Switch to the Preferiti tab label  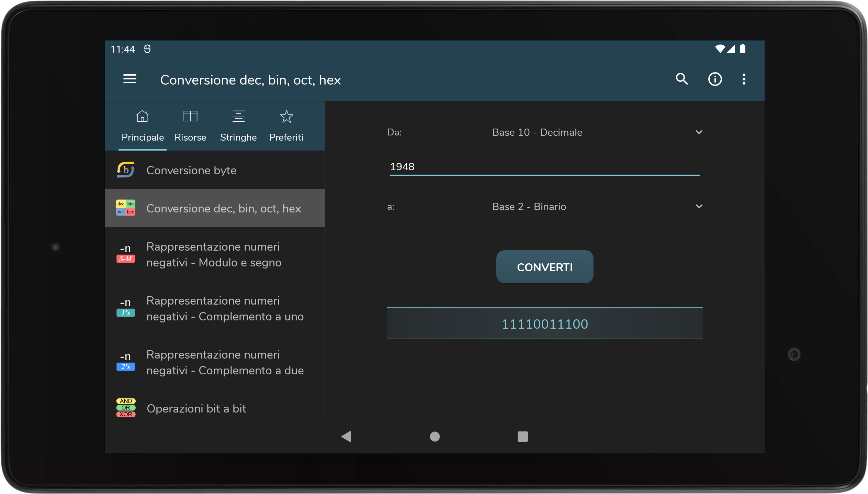pos(286,138)
